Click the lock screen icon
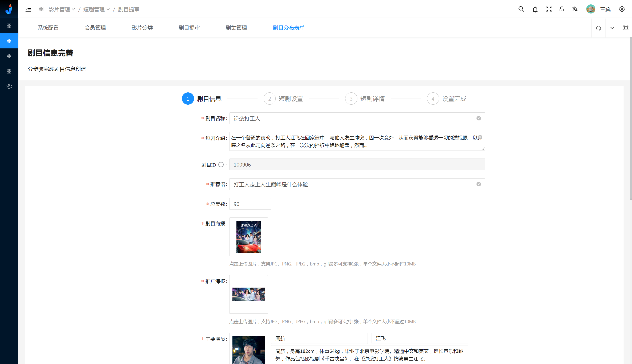 click(562, 9)
